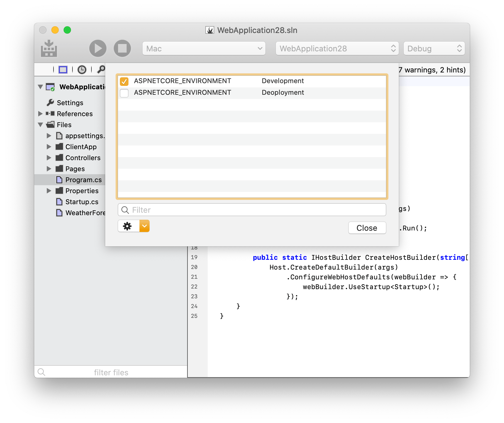Select Properties folder in the tree
This screenshot has width=504, height=423.
(82, 191)
